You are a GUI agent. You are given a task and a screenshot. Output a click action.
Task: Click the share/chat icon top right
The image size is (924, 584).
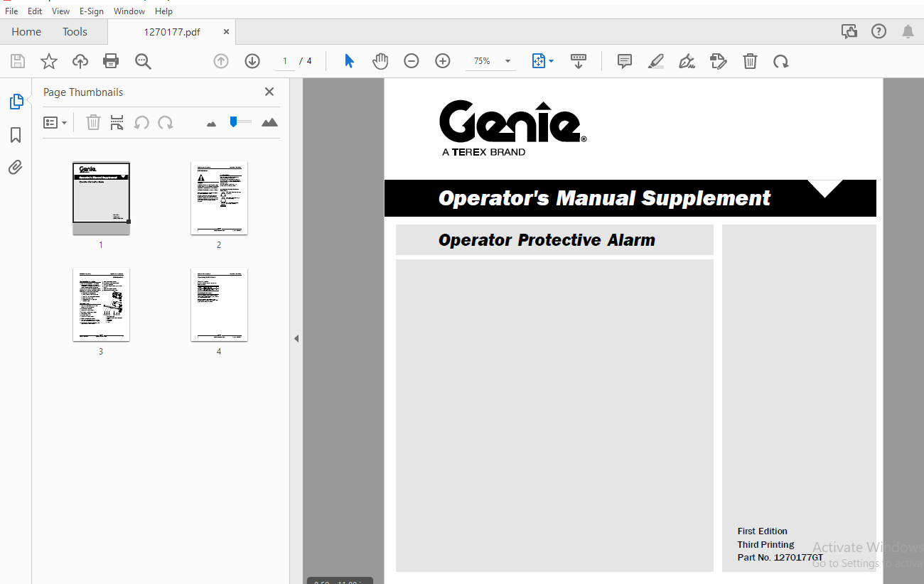(849, 31)
